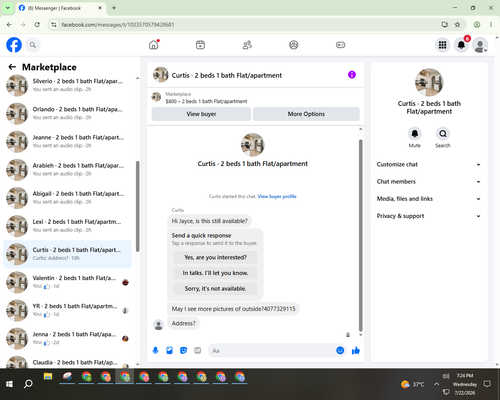
Task: Open the Arabieh conversation
Action: point(67,170)
